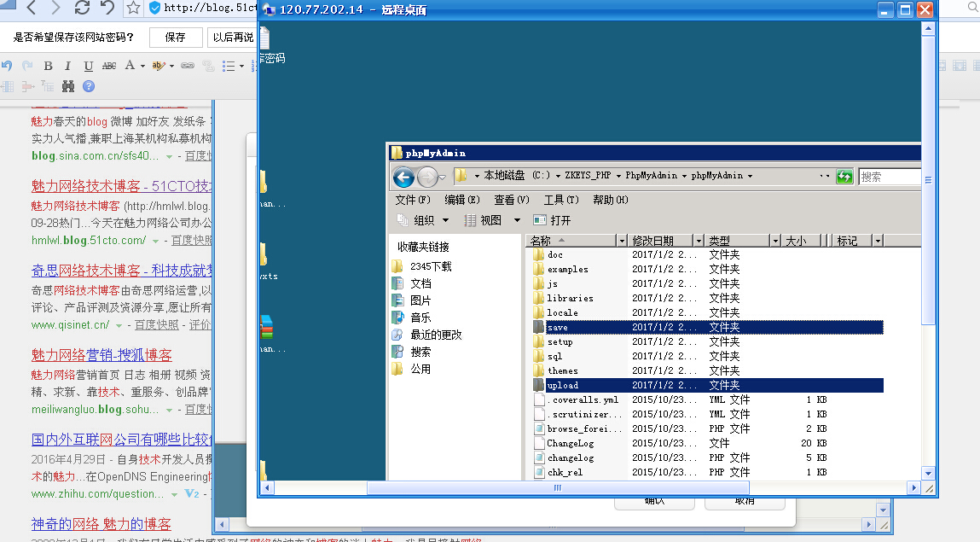Bookmark page with the star icon
The image size is (980, 542).
[x=133, y=9]
